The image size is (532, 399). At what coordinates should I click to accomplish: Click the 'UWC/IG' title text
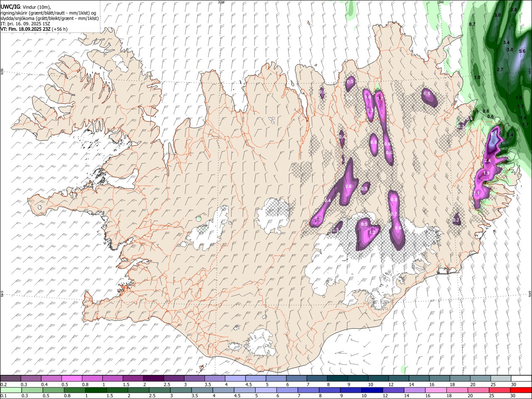click(10, 7)
